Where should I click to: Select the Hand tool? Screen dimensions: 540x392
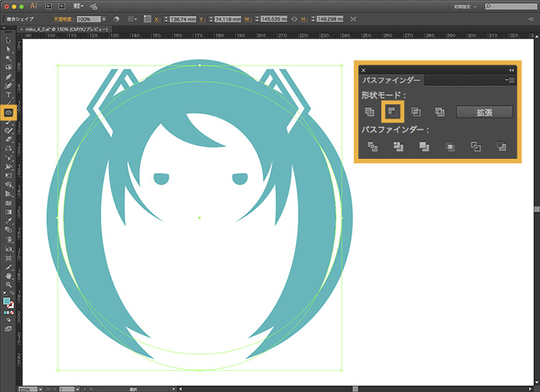click(9, 276)
